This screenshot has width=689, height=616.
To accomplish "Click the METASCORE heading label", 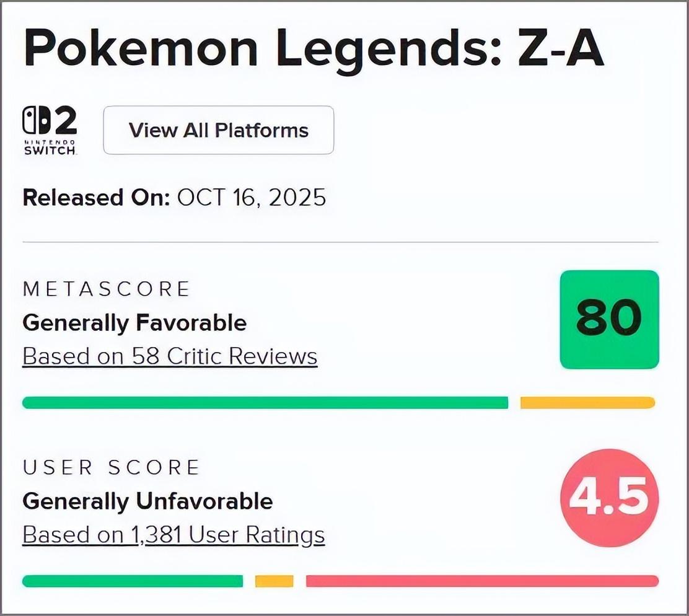I will tap(106, 289).
